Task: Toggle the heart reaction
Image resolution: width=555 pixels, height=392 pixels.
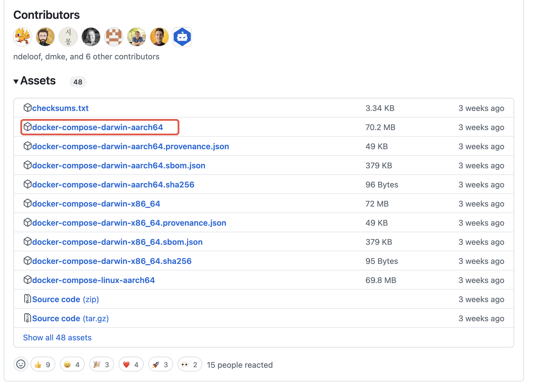Action: pos(131,364)
